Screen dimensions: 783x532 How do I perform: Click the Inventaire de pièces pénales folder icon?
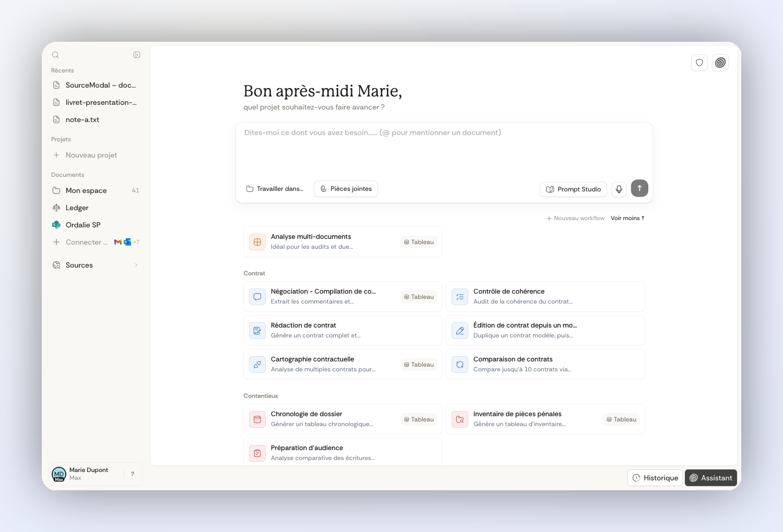(460, 419)
